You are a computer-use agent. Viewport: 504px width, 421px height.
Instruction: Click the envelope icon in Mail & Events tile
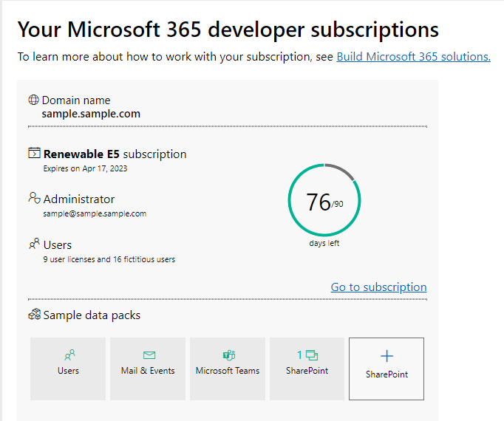(x=149, y=355)
